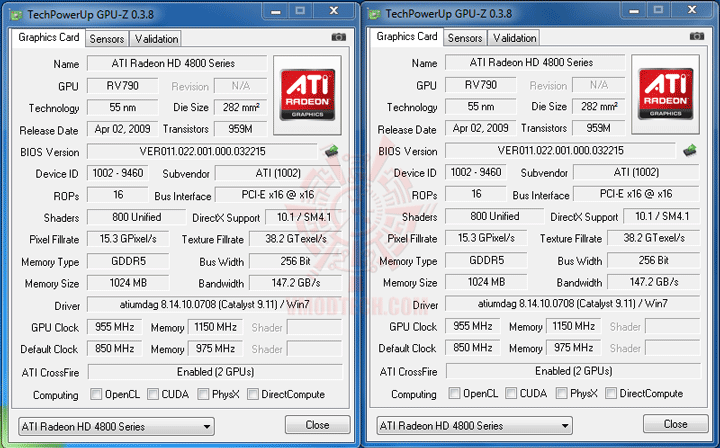The image size is (720, 448).
Task: Click Bus Width 256 Bit in left window
Action: [296, 261]
